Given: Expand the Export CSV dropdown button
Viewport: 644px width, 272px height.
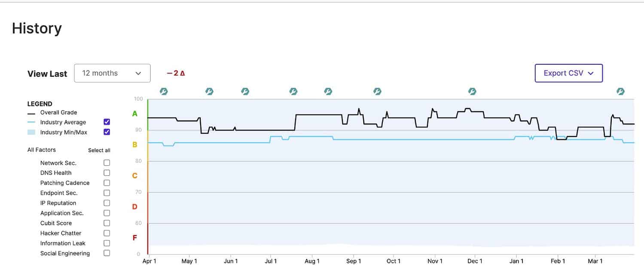Looking at the screenshot, I should [568, 73].
